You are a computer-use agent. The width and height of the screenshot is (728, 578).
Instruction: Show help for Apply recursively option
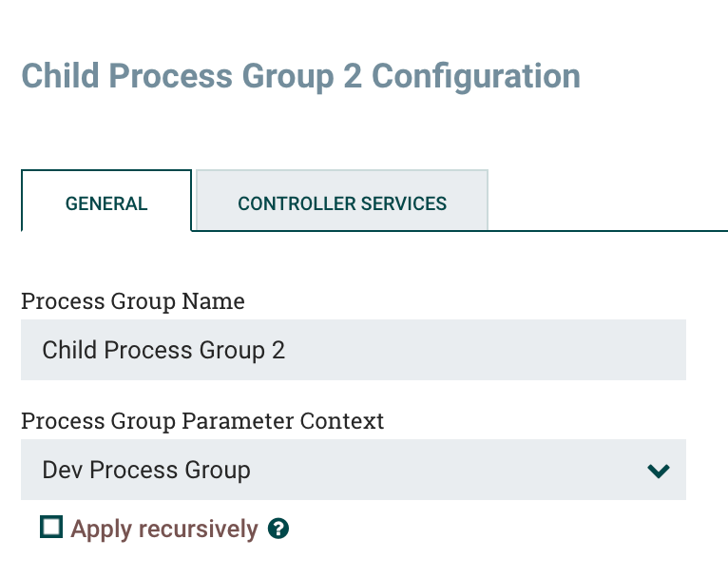[x=278, y=529]
